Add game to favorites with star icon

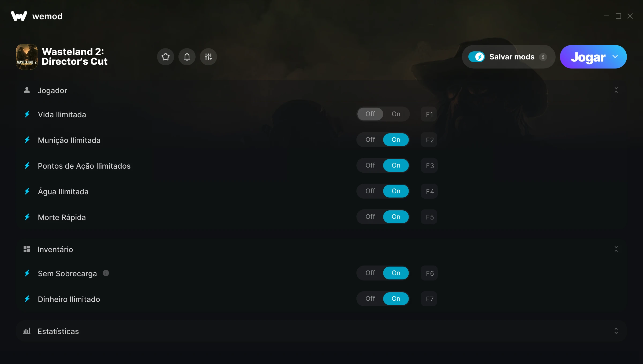[166, 57]
